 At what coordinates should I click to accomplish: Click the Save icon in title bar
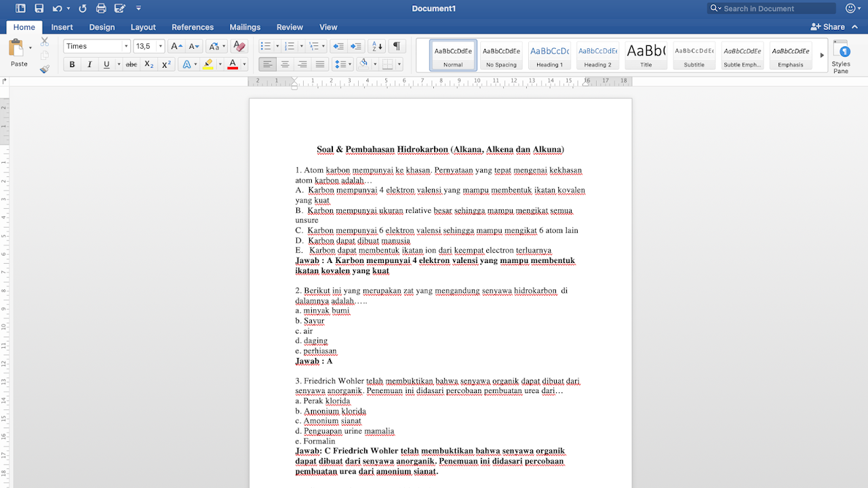pyautogui.click(x=39, y=8)
